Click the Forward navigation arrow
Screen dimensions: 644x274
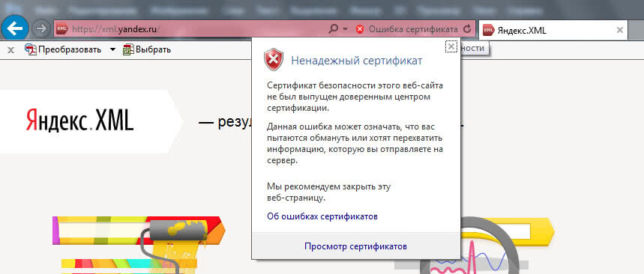(x=40, y=28)
